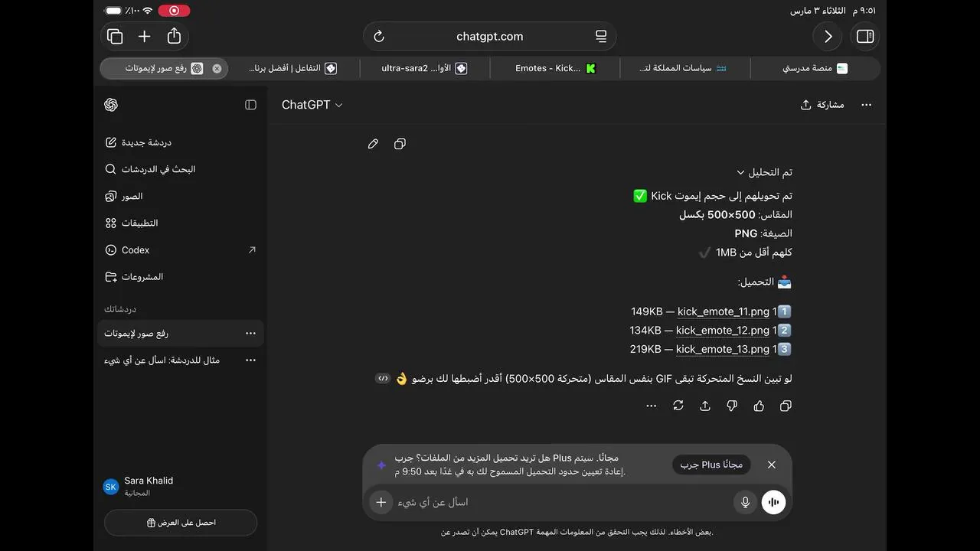Switch to the 'سياسات المملكة' tab
Viewport: 980px width, 551px height.
[685, 68]
